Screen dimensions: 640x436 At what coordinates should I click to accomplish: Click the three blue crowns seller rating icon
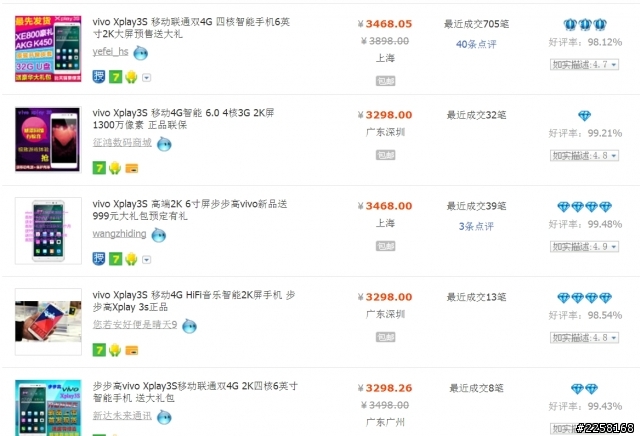tap(585, 24)
